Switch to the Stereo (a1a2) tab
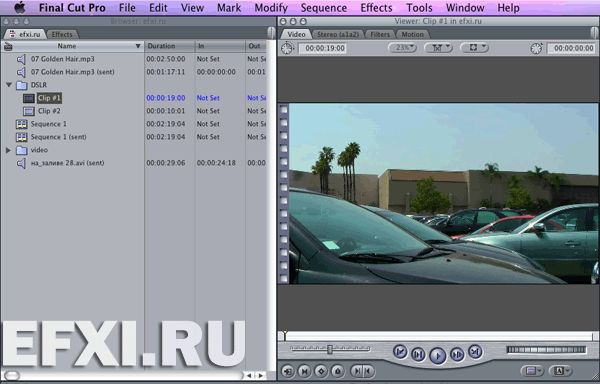600x384 pixels. point(338,34)
